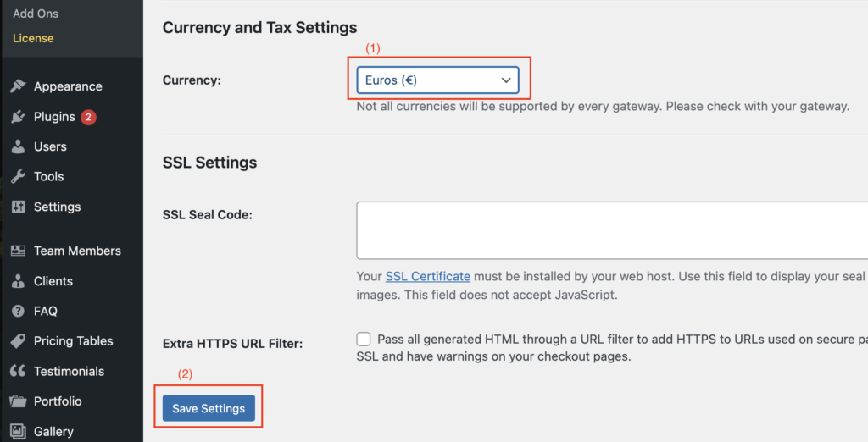Follow the SSL Certificate link
The image size is (868, 442).
(x=427, y=276)
